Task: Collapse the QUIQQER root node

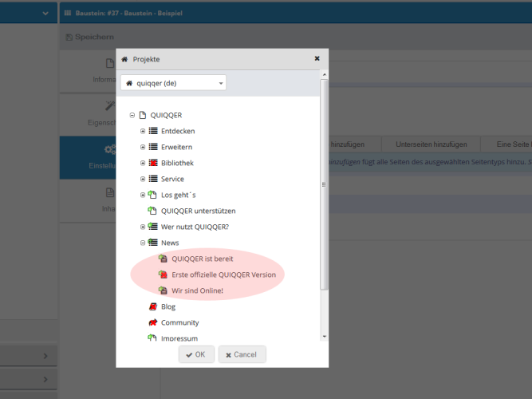Action: pos(132,115)
